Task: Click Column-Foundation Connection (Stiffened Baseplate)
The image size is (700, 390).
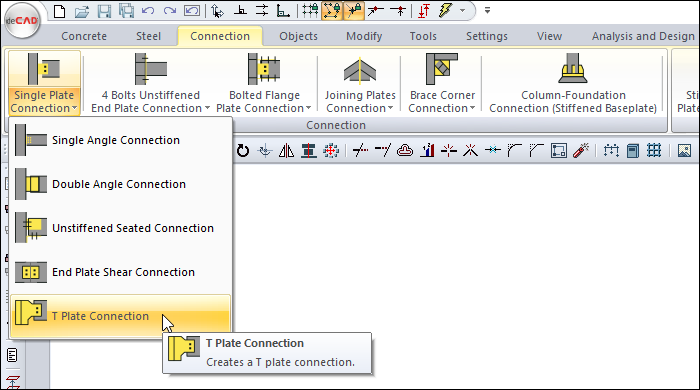Action: (x=573, y=83)
